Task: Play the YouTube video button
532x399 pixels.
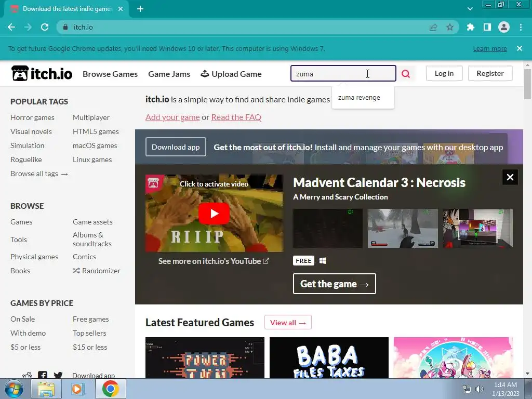Action: (x=214, y=214)
